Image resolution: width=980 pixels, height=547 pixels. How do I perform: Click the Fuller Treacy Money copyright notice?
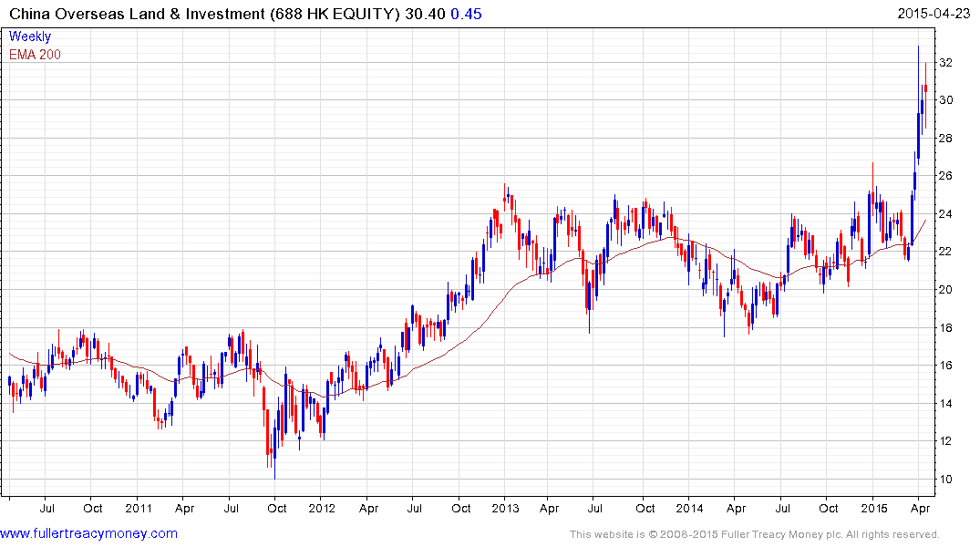(754, 534)
